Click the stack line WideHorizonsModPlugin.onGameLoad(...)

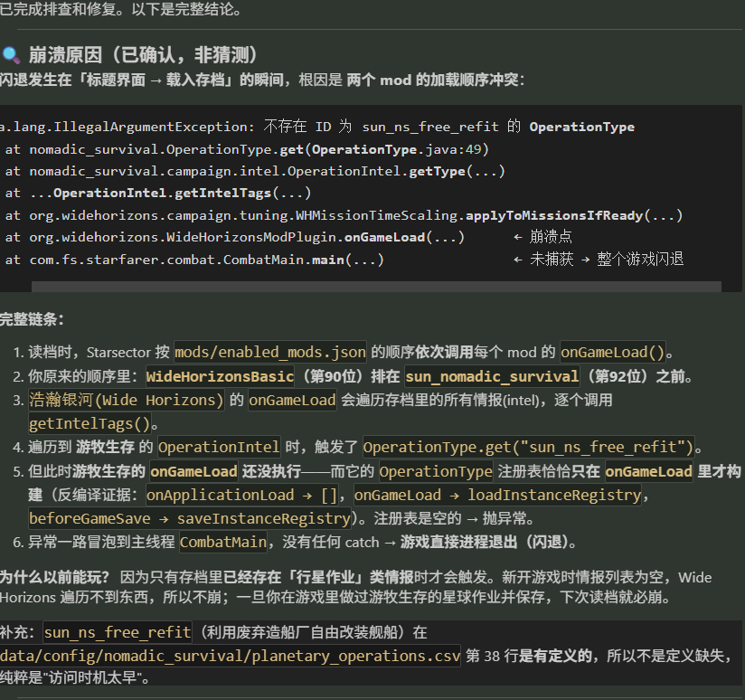pos(235,237)
